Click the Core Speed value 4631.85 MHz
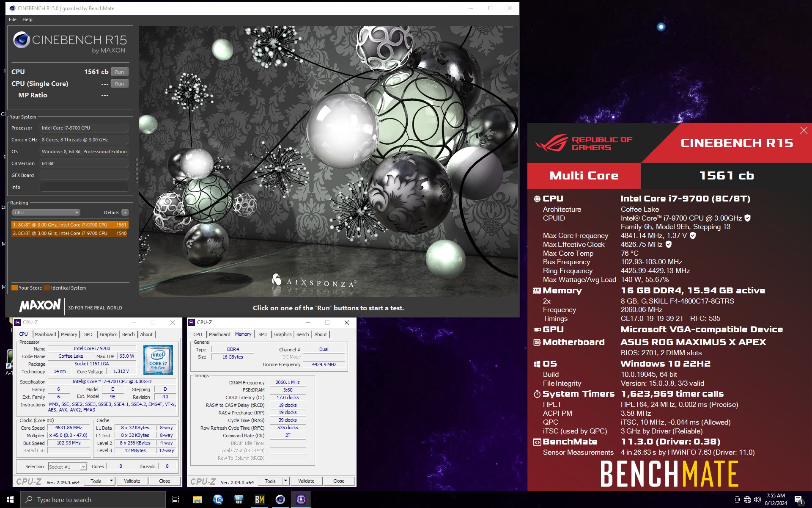The width and height of the screenshot is (812, 508). point(69,428)
